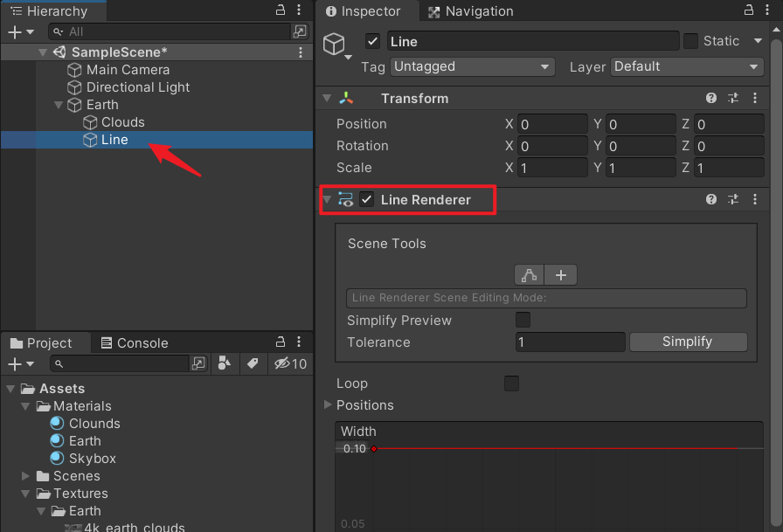The height and width of the screenshot is (532, 783).
Task: Enable the Simplify Preview checkbox
Action: pos(523,320)
